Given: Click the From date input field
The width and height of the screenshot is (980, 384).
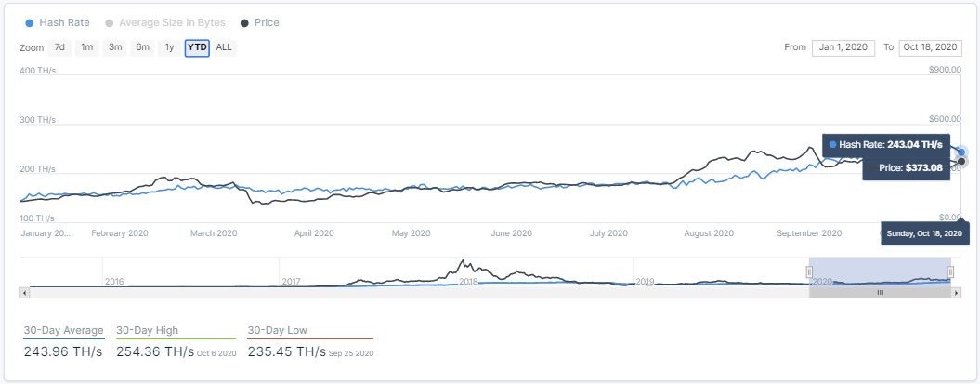Looking at the screenshot, I should click(843, 47).
